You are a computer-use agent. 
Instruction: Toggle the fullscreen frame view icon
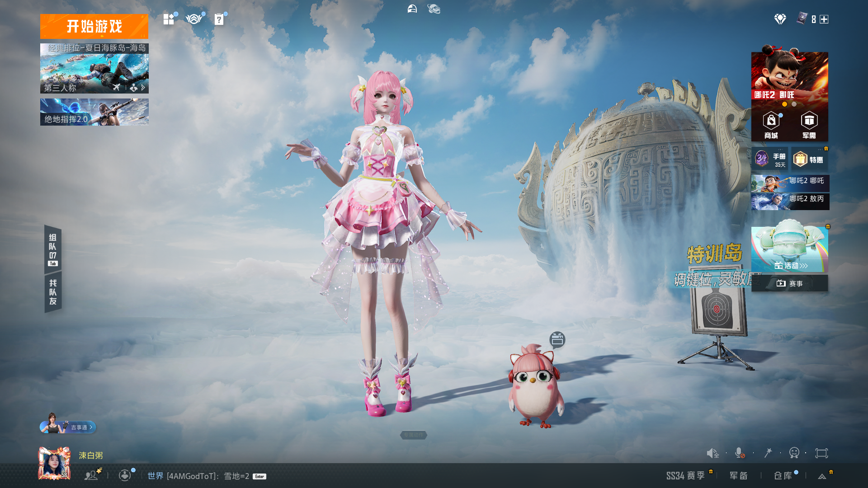point(821,453)
